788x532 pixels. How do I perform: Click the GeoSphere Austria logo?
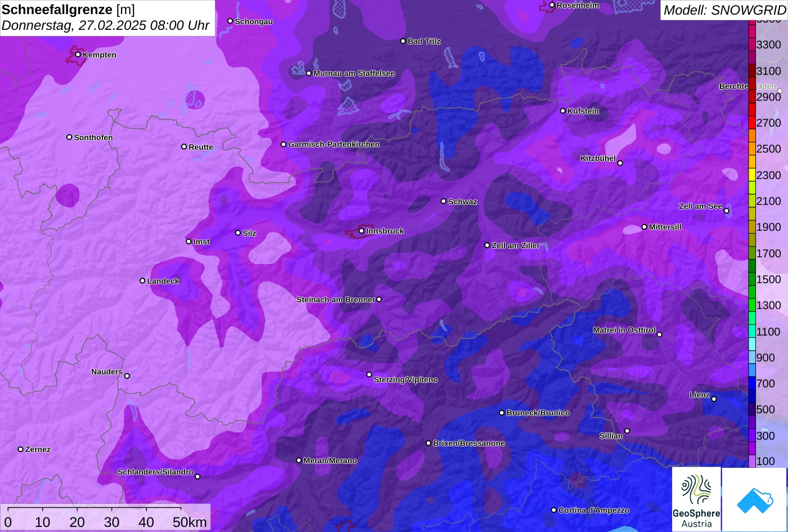tap(696, 499)
